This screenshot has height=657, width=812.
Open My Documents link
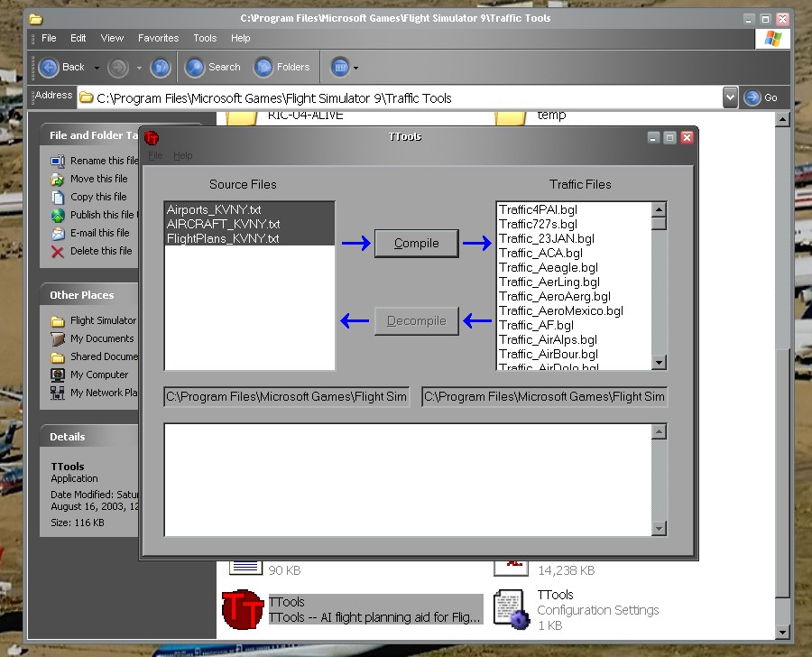(x=102, y=338)
